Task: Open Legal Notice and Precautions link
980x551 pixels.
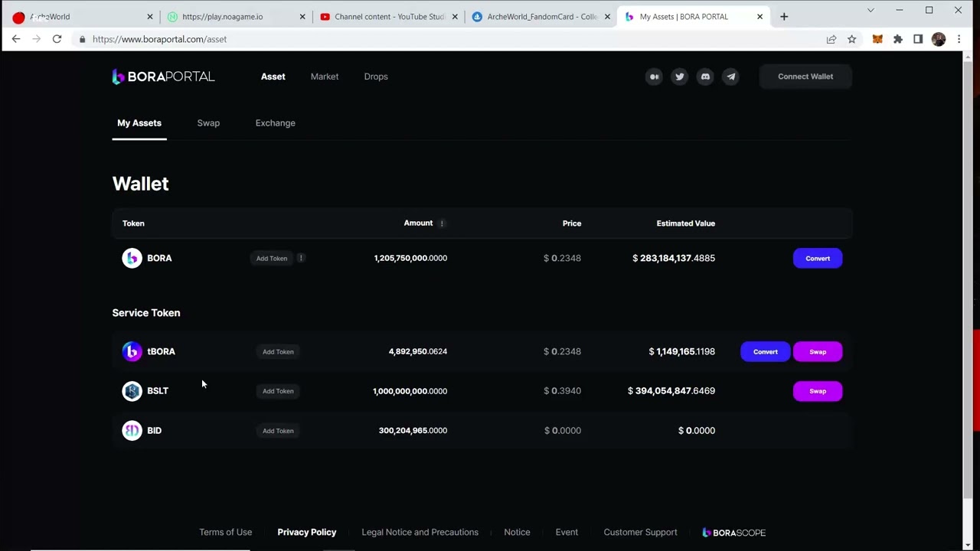Action: point(420,533)
